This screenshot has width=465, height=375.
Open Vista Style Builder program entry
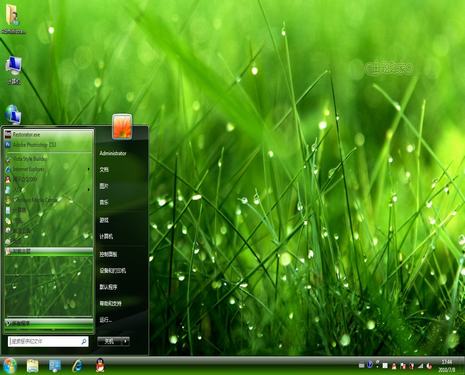pyautogui.click(x=49, y=159)
